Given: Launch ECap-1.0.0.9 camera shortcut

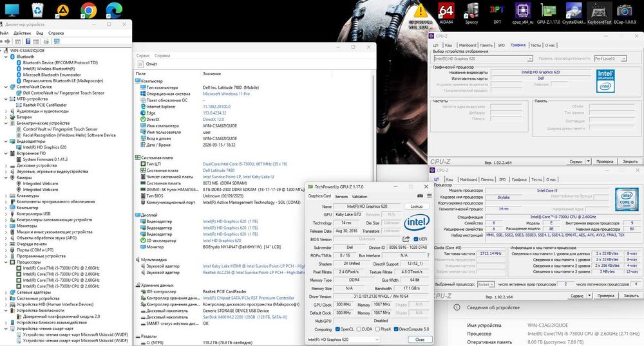Looking at the screenshot, I should tap(625, 13).
